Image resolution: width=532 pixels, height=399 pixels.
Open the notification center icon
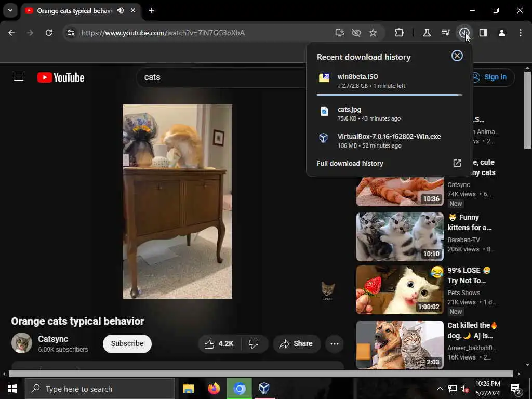coord(516,389)
